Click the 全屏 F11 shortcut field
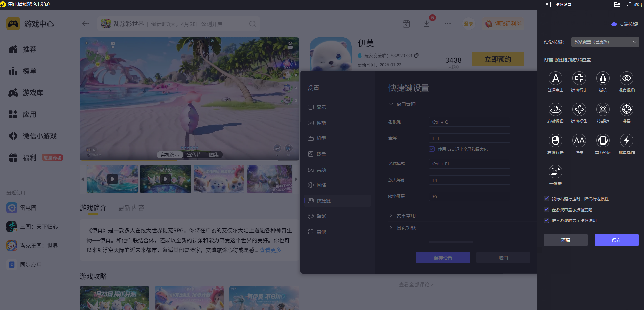The image size is (644, 310). pos(469,138)
